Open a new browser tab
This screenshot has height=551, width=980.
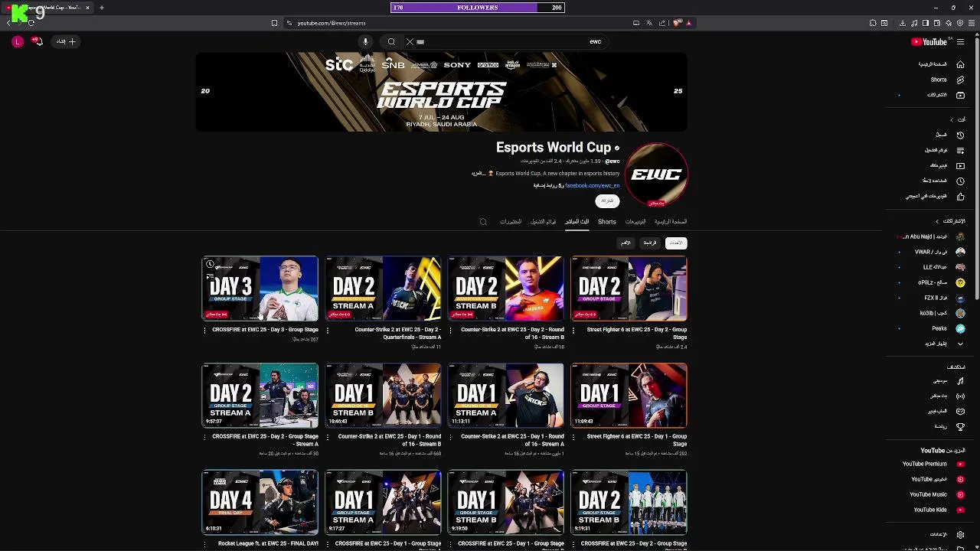point(101,8)
